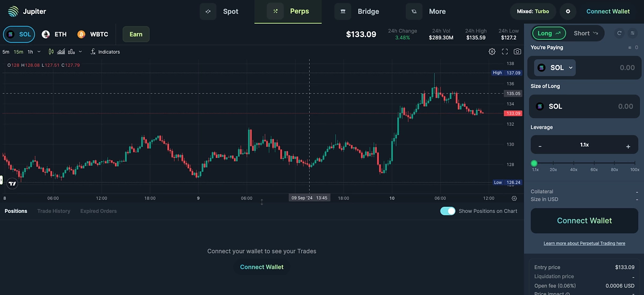644x295 pixels.
Task: Click the 24h High $135.59 stat
Action: [x=475, y=34]
